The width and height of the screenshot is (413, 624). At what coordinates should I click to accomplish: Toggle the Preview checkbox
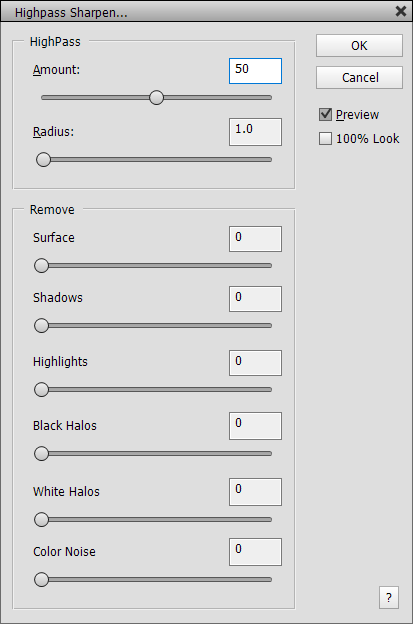[325, 115]
